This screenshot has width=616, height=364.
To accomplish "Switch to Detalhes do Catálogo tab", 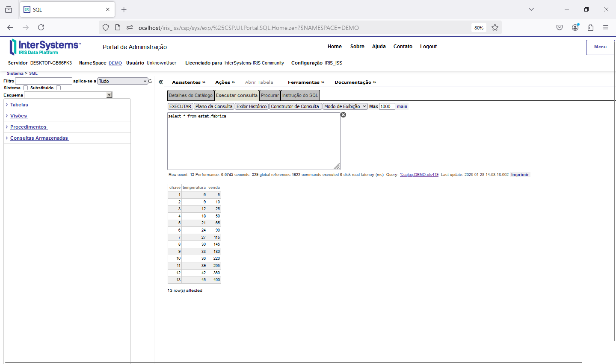I will pyautogui.click(x=190, y=95).
